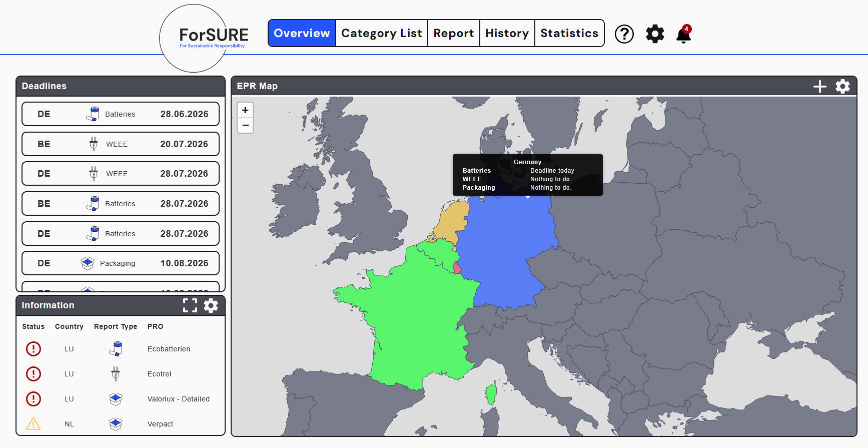Expand the Information panel to fullscreen
868x448 pixels.
coord(190,305)
